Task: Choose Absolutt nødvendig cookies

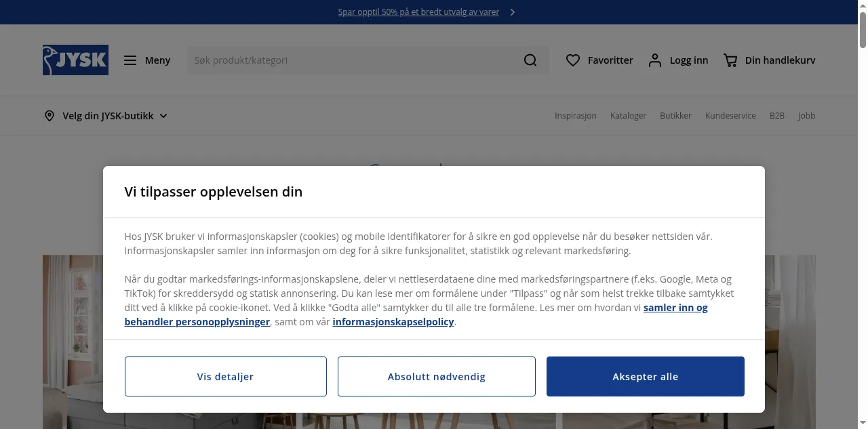Action: pos(437,376)
